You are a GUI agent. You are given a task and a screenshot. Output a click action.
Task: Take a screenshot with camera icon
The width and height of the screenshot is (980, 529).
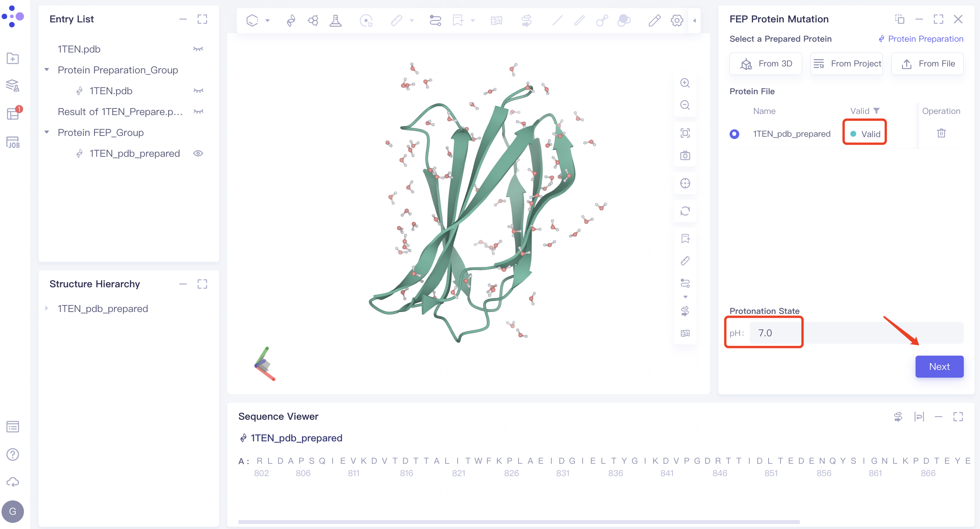click(685, 156)
